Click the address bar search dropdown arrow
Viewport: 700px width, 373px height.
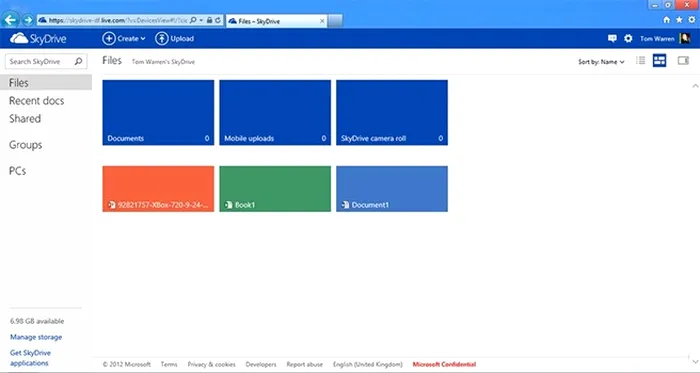click(201, 21)
